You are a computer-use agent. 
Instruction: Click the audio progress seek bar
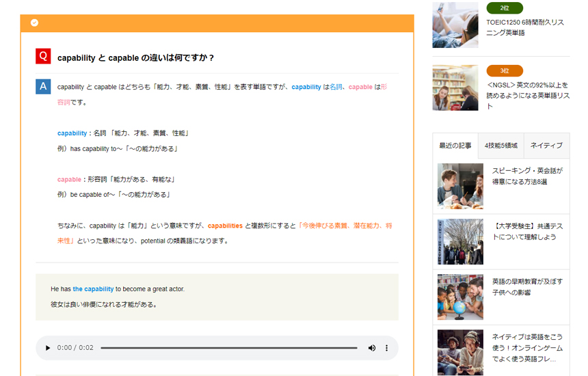228,348
